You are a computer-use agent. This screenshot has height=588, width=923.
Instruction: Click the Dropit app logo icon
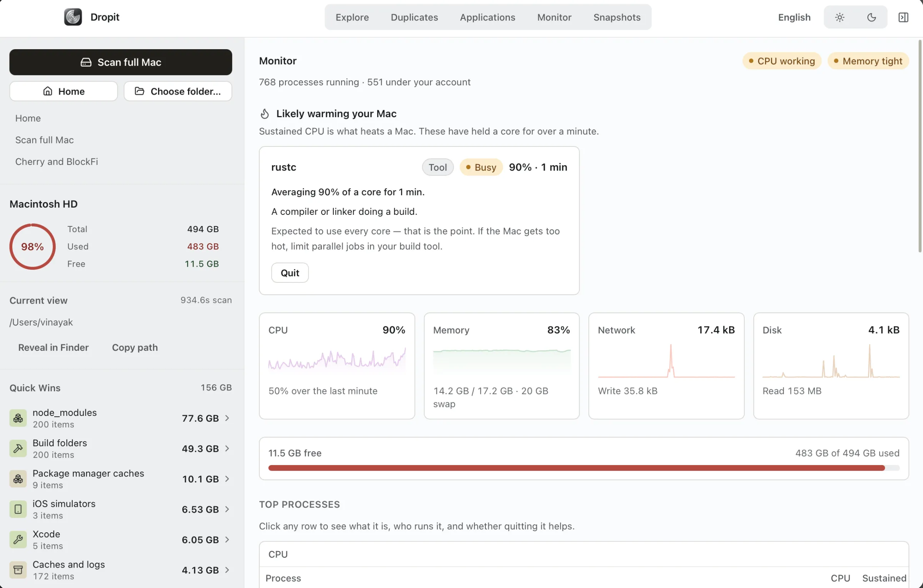click(73, 17)
